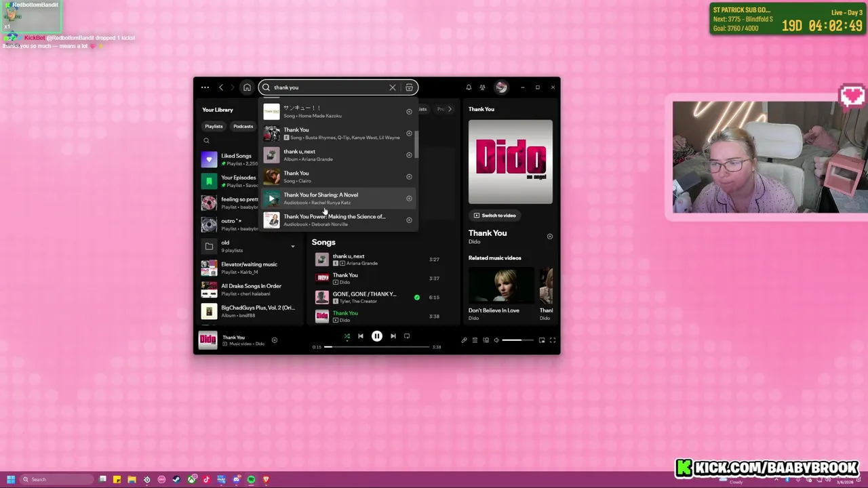
Task: Go back with the left arrow
Action: pos(221,87)
